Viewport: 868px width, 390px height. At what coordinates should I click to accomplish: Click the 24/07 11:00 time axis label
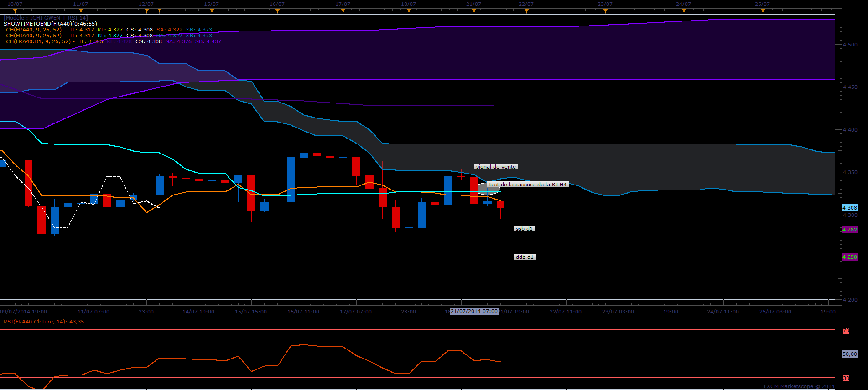click(723, 312)
